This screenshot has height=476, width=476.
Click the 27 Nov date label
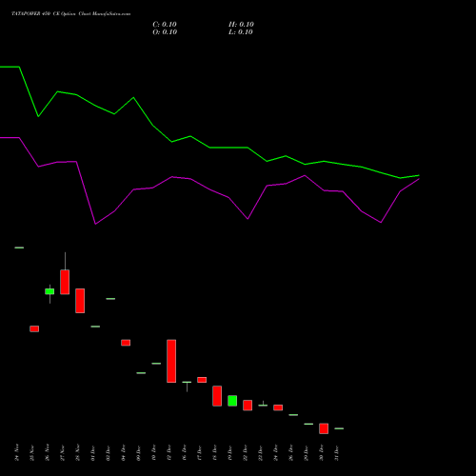[63, 452]
